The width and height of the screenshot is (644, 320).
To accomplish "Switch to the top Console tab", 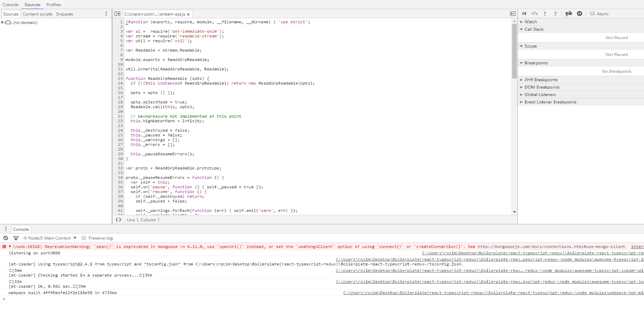I will 10,5.
